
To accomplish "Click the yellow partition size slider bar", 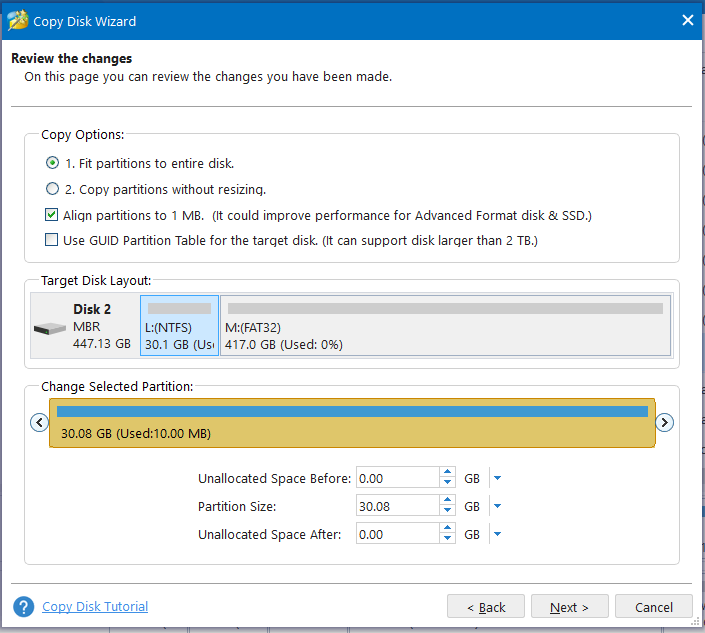I will 352,423.
